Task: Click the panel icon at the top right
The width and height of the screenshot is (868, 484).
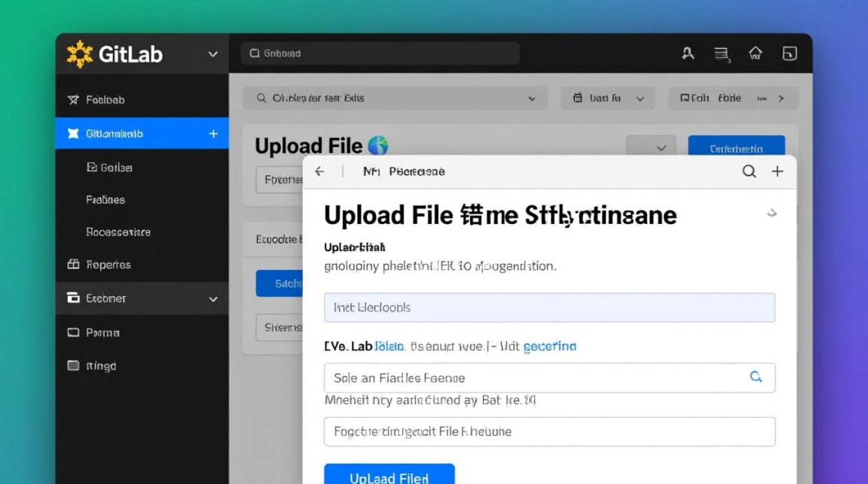Action: 789,54
